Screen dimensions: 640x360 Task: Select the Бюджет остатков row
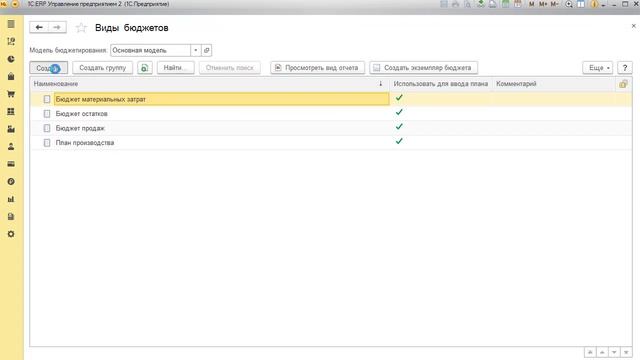pos(331,113)
